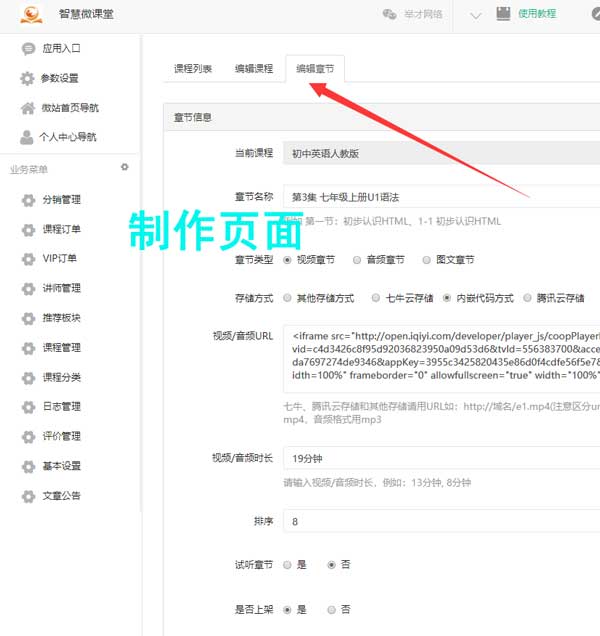Switch to the 课程列表 tab
The height and width of the screenshot is (636, 600).
tap(193, 69)
